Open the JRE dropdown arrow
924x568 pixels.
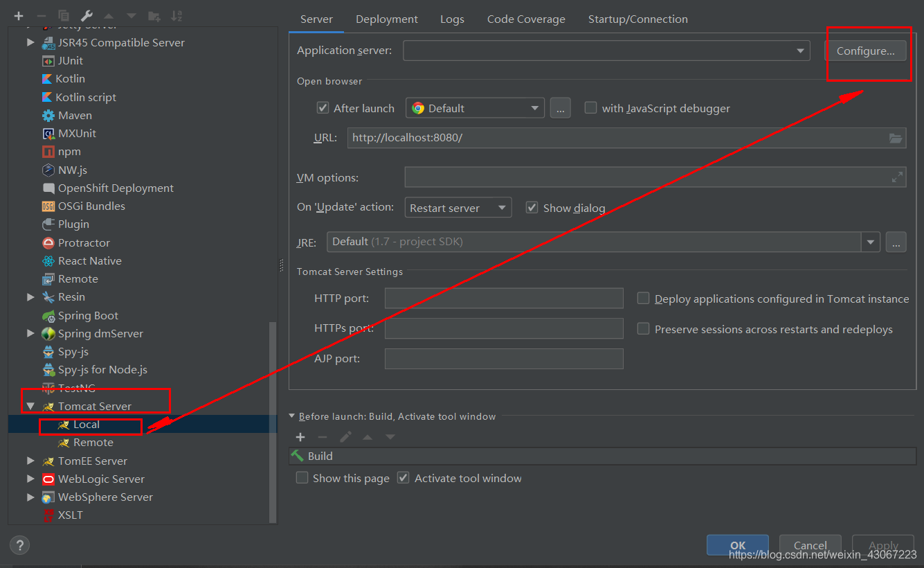[x=871, y=242]
